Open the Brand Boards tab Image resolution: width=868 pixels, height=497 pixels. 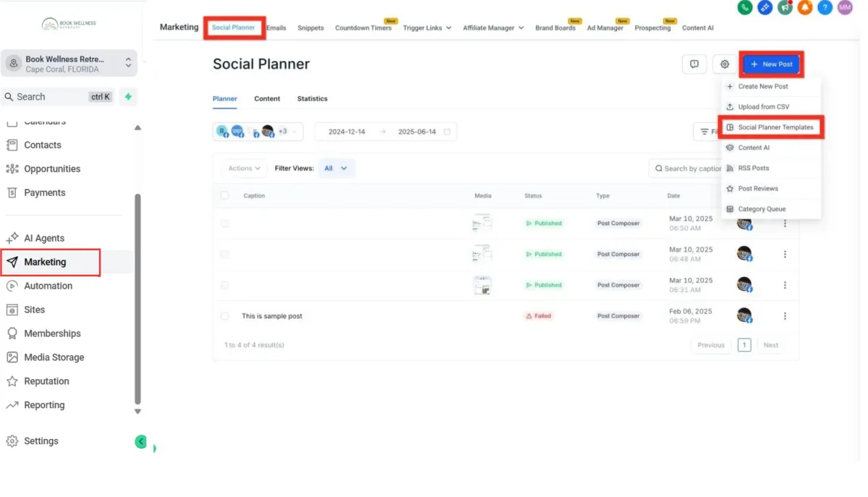pos(556,27)
